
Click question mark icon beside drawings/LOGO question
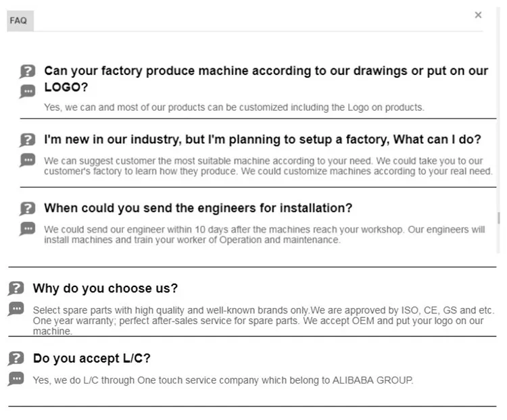pos(27,71)
